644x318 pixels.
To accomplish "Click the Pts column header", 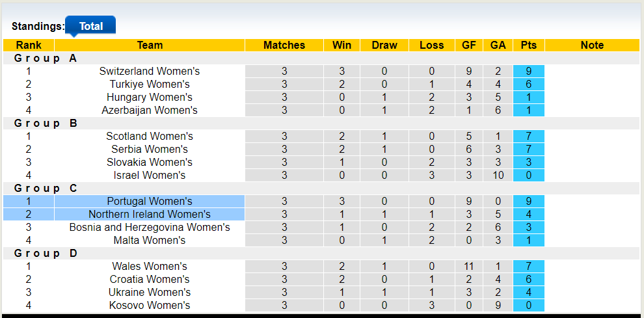I will coord(529,46).
